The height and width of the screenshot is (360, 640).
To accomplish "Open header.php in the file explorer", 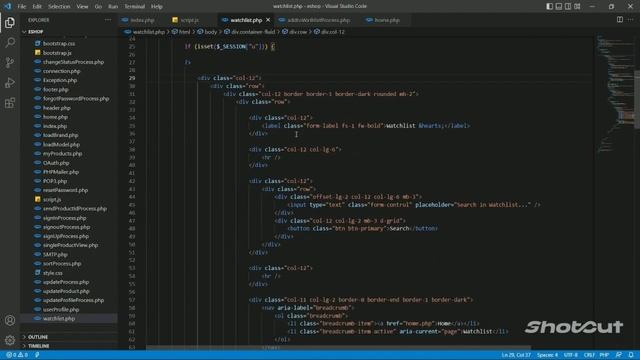I will pyautogui.click(x=57, y=108).
